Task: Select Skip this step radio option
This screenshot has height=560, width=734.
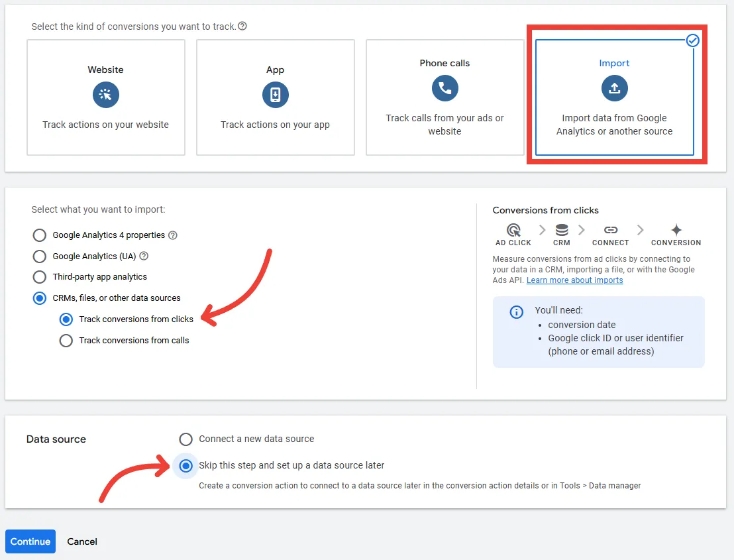Action: [x=186, y=466]
